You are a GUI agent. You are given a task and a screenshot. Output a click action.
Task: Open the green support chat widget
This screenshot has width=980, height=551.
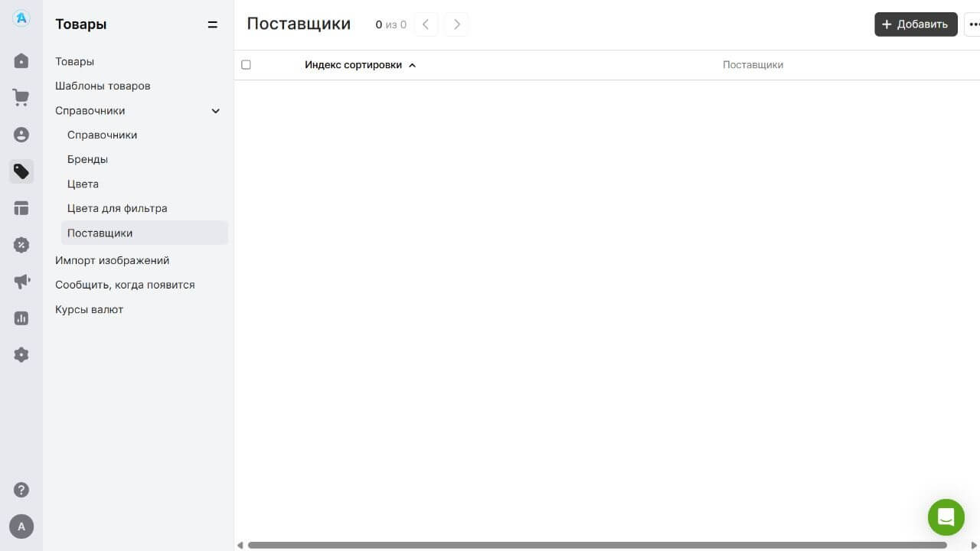946,517
